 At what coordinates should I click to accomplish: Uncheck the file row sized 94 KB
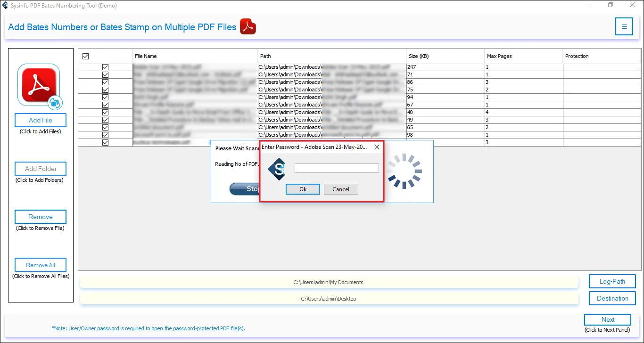pos(105,97)
